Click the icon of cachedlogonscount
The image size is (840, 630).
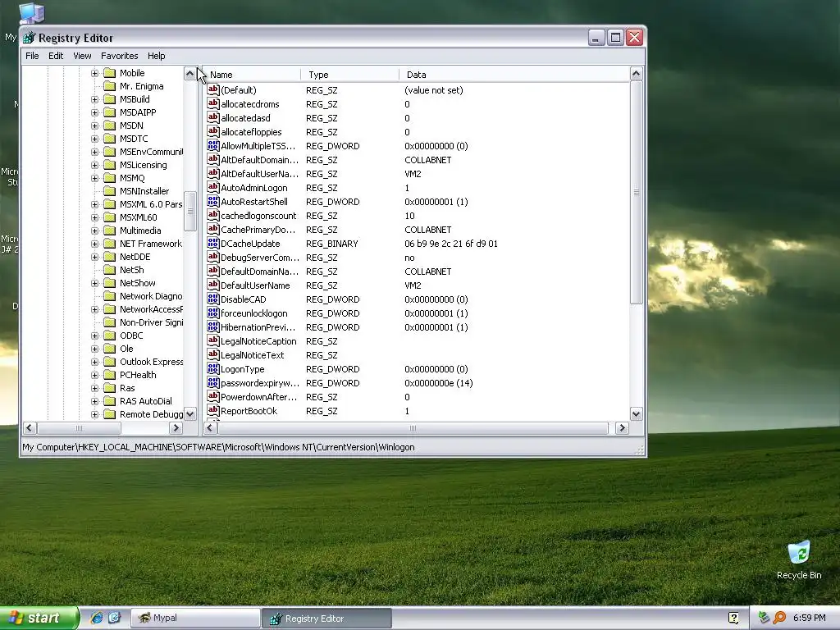coord(213,215)
